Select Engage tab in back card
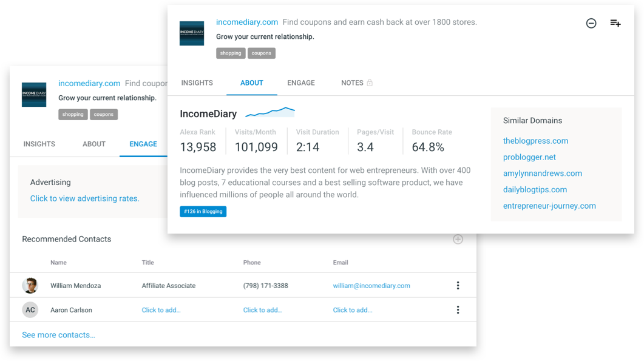The height and width of the screenshot is (361, 644). 143,144
